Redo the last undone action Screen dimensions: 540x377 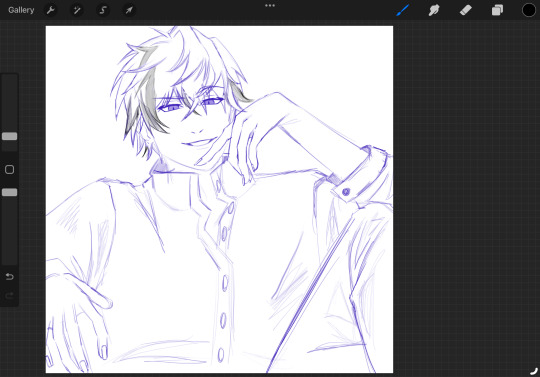coord(10,295)
